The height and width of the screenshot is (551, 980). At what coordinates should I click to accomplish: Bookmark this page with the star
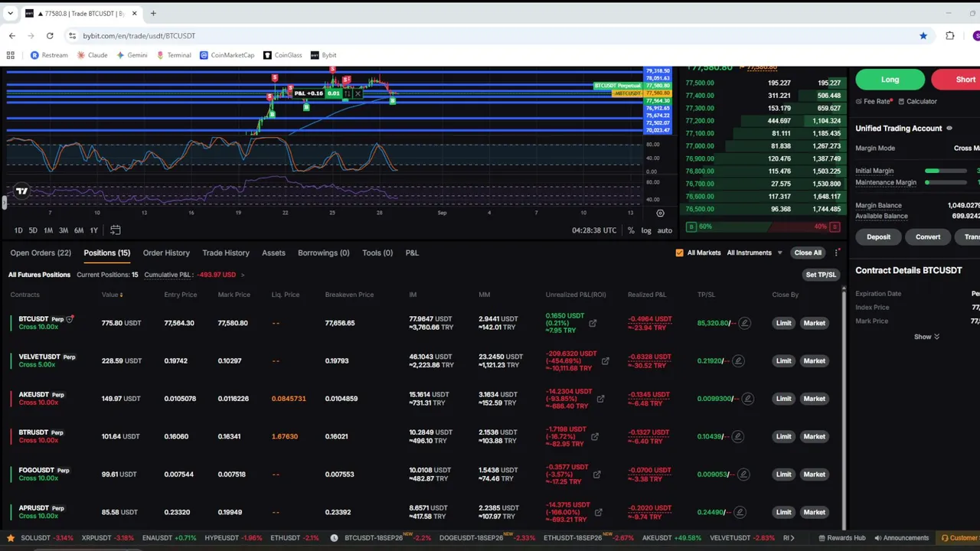pyautogui.click(x=923, y=35)
